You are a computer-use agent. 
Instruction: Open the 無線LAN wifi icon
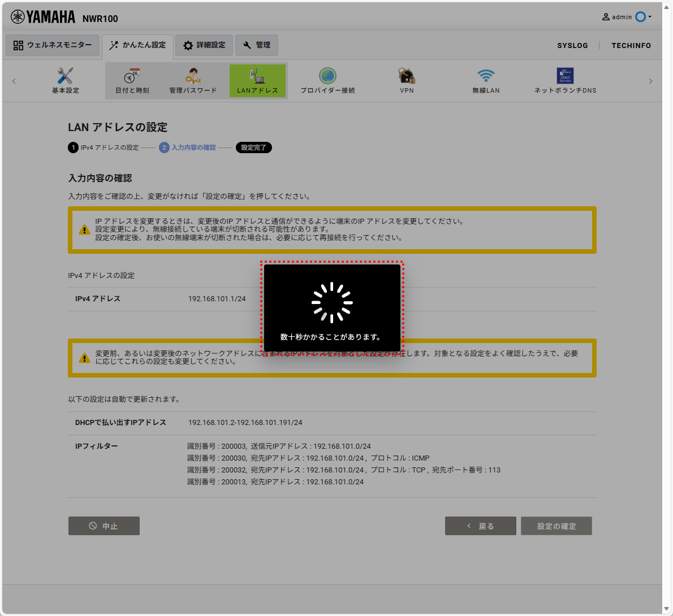click(486, 80)
